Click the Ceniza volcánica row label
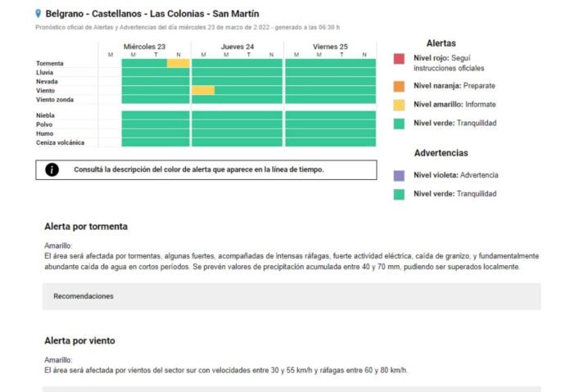 tap(60, 142)
